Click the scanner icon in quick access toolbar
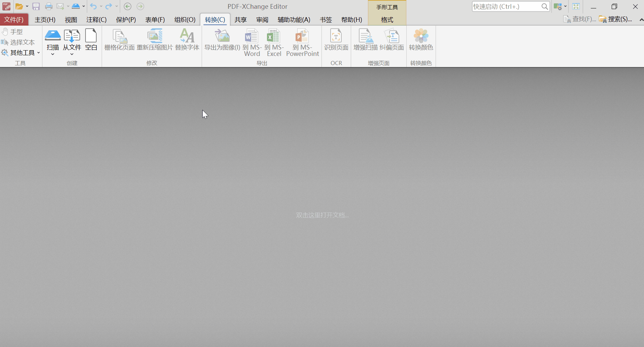This screenshot has height=347, width=644. point(76,6)
